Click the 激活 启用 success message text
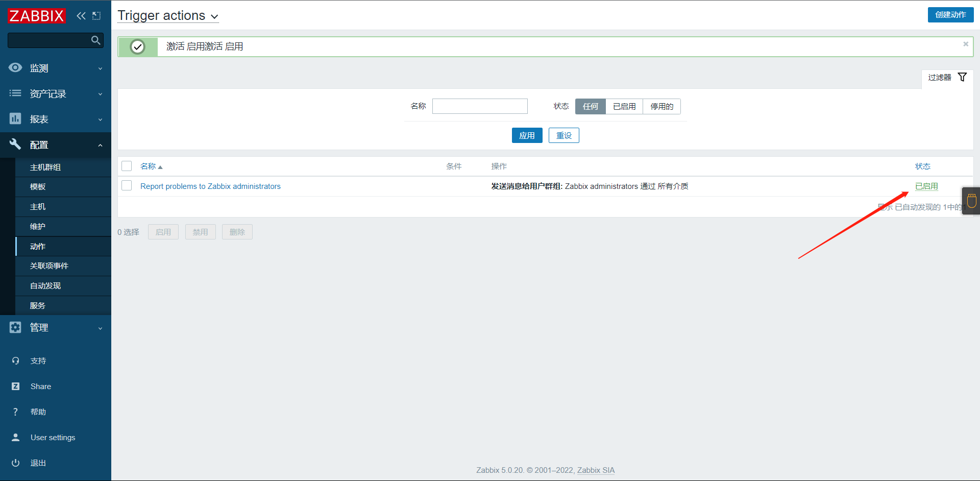Viewport: 980px width, 481px height. (205, 46)
